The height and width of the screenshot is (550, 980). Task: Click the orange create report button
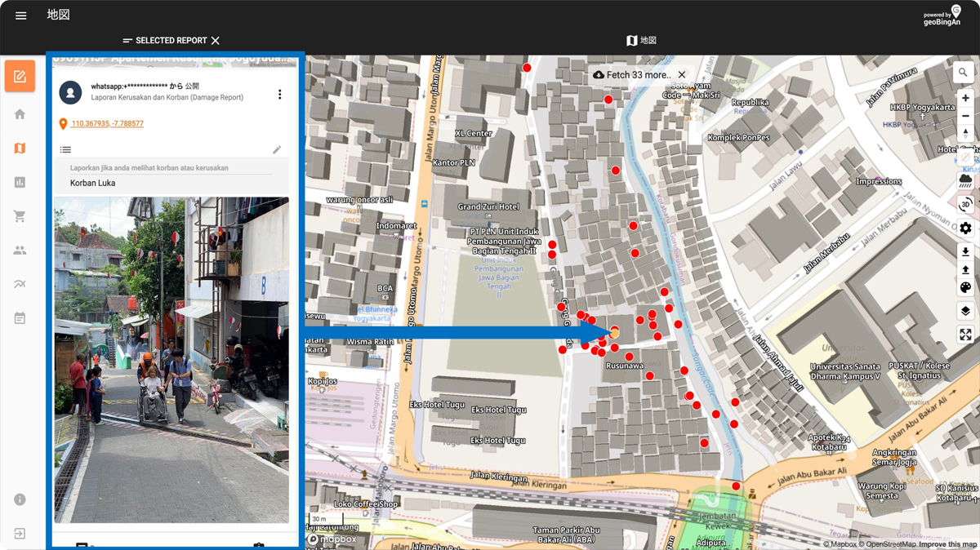click(x=20, y=77)
